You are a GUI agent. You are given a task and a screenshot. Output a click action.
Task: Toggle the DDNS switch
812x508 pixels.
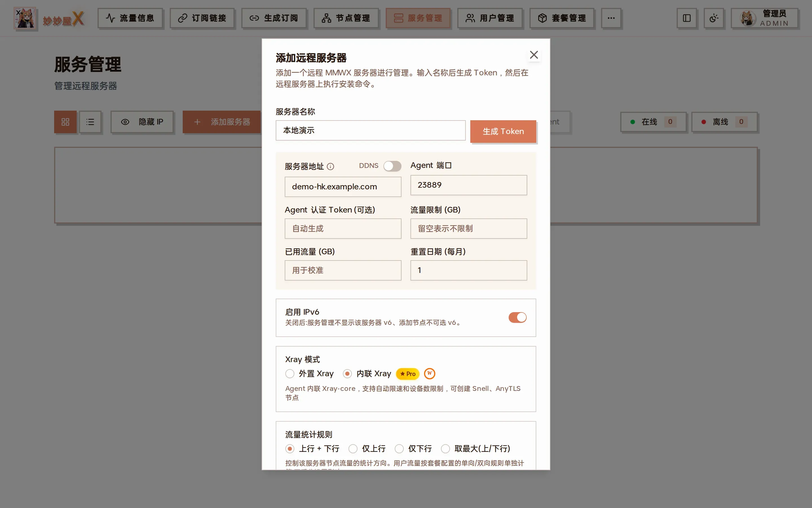point(392,166)
